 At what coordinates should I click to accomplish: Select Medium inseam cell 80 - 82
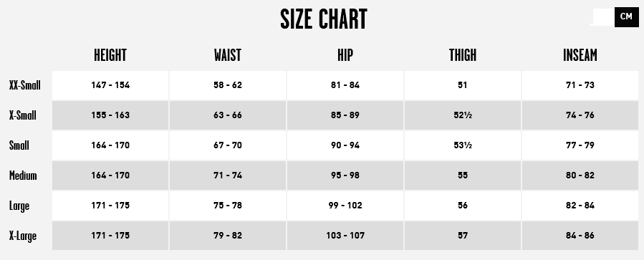[x=580, y=175]
